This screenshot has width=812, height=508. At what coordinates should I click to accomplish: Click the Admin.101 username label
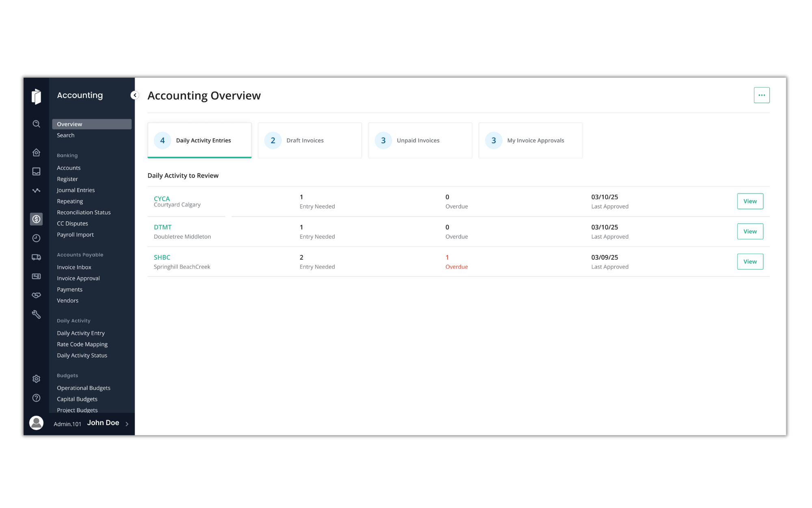(67, 424)
